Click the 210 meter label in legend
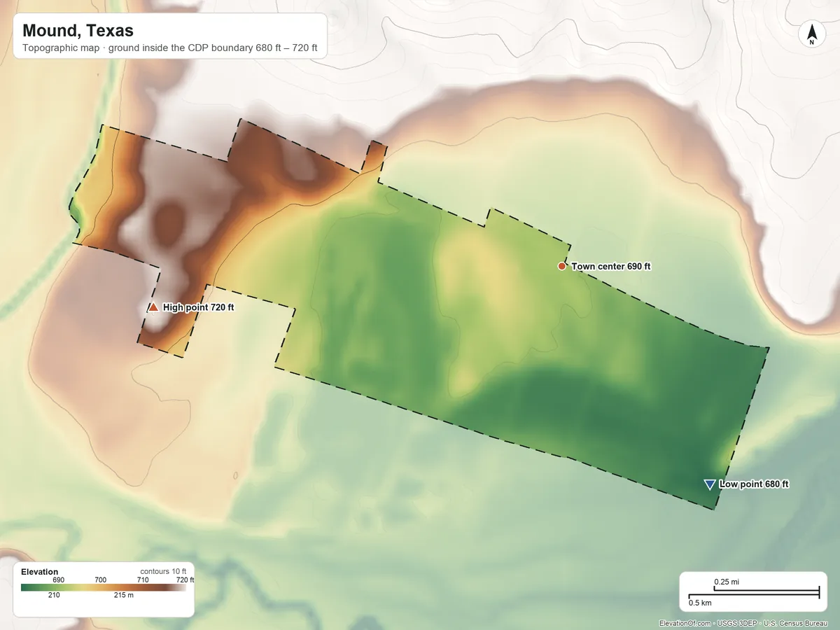The image size is (840, 630). coord(54,596)
